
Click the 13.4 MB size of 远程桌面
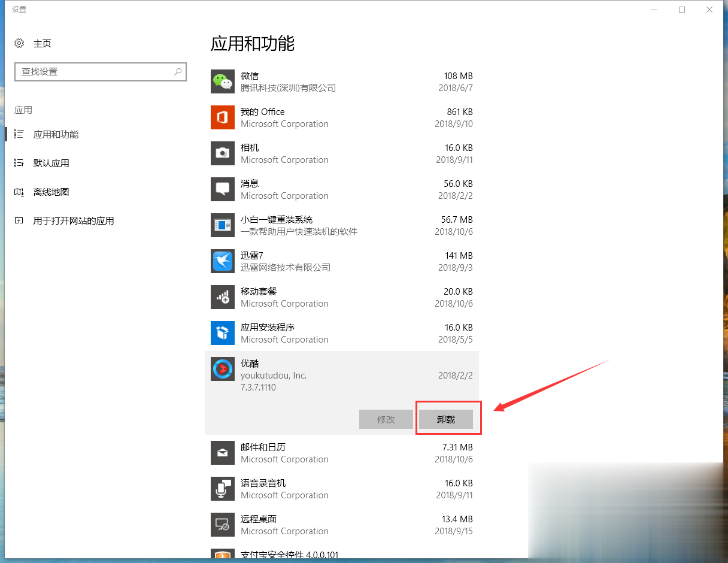(x=457, y=519)
